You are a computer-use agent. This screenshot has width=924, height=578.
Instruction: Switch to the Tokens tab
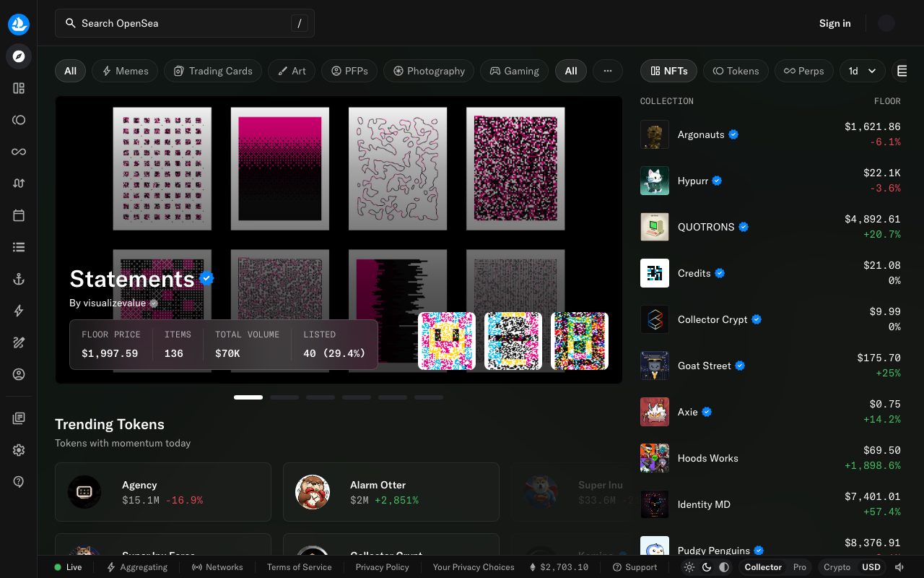736,71
